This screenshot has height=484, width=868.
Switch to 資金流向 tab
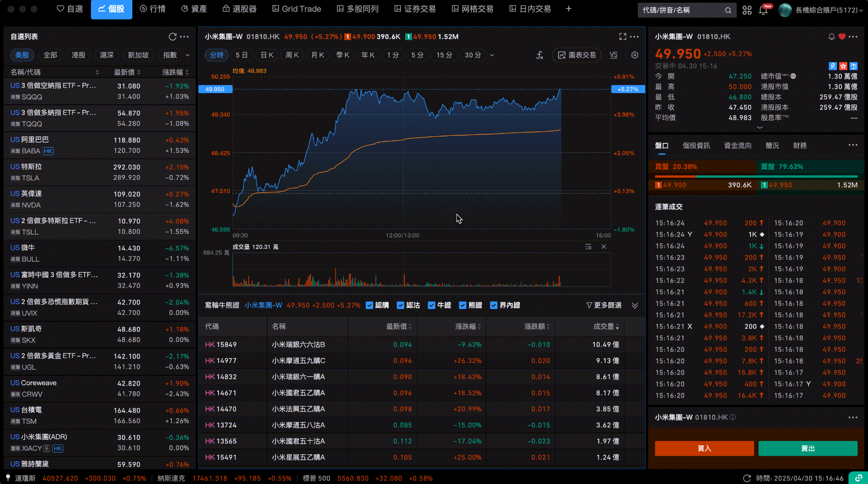tap(738, 146)
